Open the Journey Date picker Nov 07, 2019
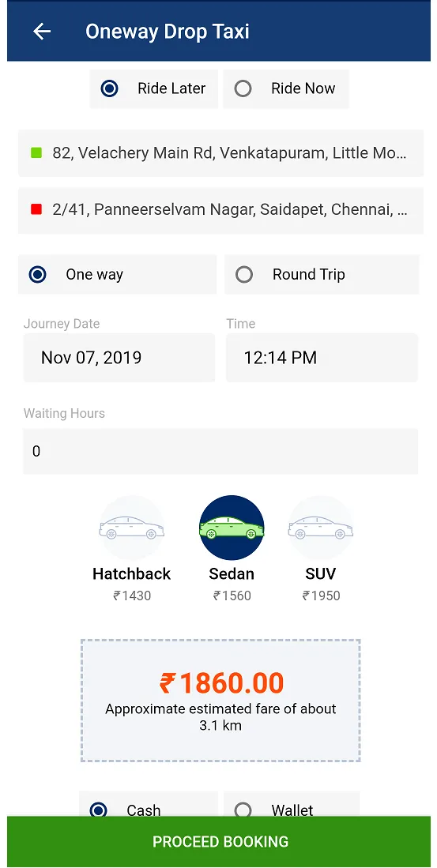The width and height of the screenshot is (437, 868). 119,358
